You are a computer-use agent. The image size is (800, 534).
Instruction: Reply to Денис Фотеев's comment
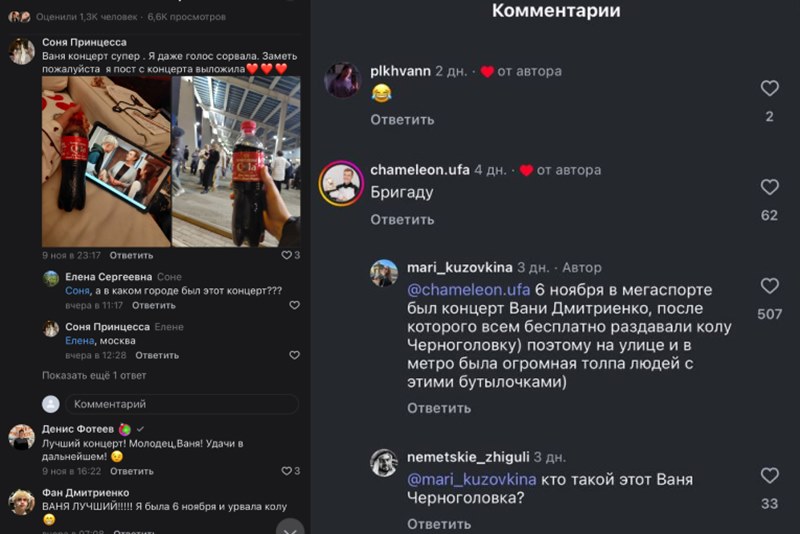[132, 471]
